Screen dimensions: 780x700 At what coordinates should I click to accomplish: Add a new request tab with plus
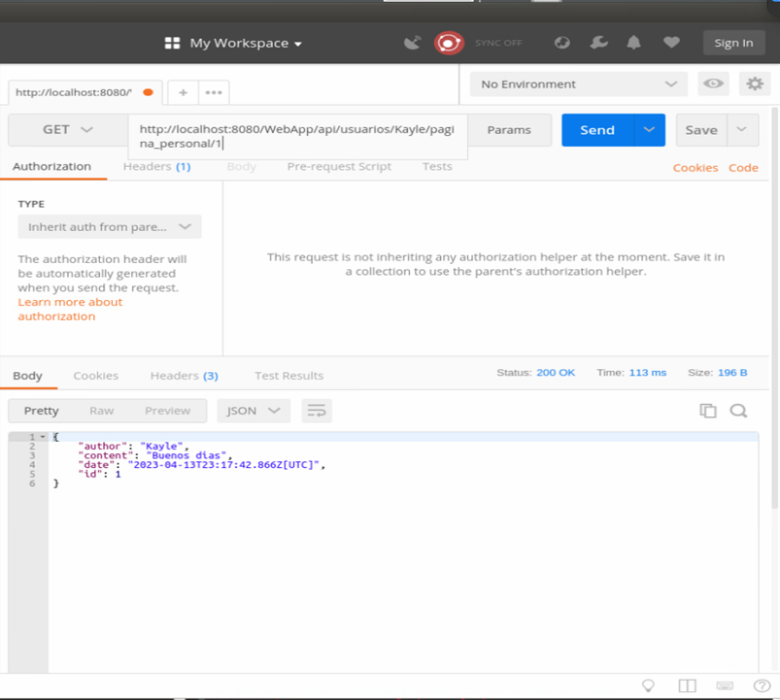click(183, 92)
